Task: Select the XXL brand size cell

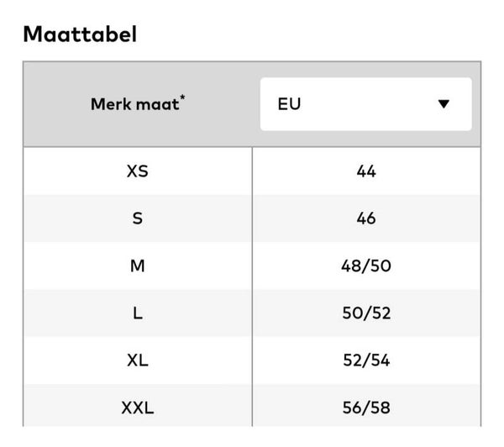Action: coord(137,408)
